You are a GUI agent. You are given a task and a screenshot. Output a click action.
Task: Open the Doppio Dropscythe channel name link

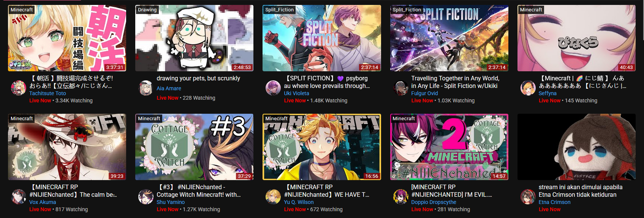click(434, 202)
